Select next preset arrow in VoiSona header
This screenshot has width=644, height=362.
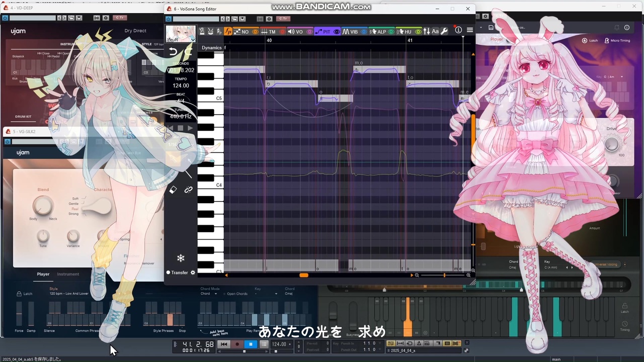click(228, 19)
